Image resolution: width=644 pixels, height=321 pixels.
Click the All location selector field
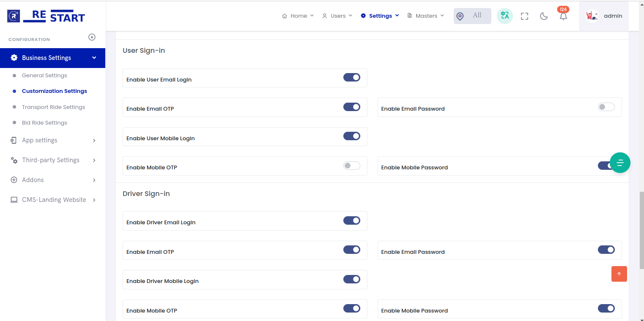click(472, 16)
